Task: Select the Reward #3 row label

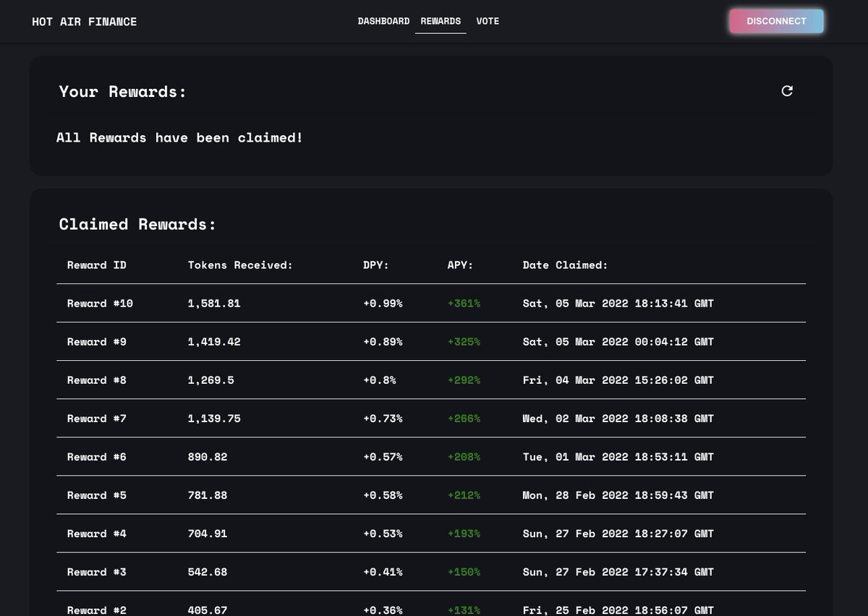Action: (x=97, y=572)
